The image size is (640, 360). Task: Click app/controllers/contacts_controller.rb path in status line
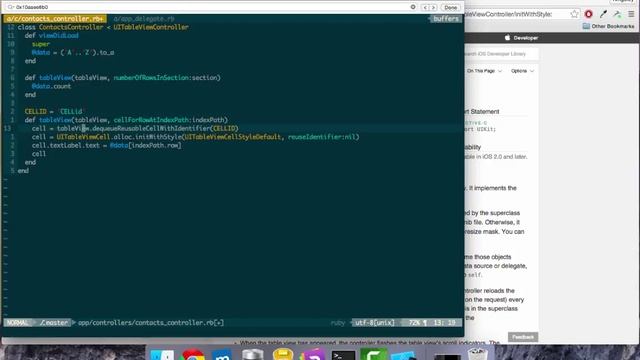pyautogui.click(x=151, y=322)
